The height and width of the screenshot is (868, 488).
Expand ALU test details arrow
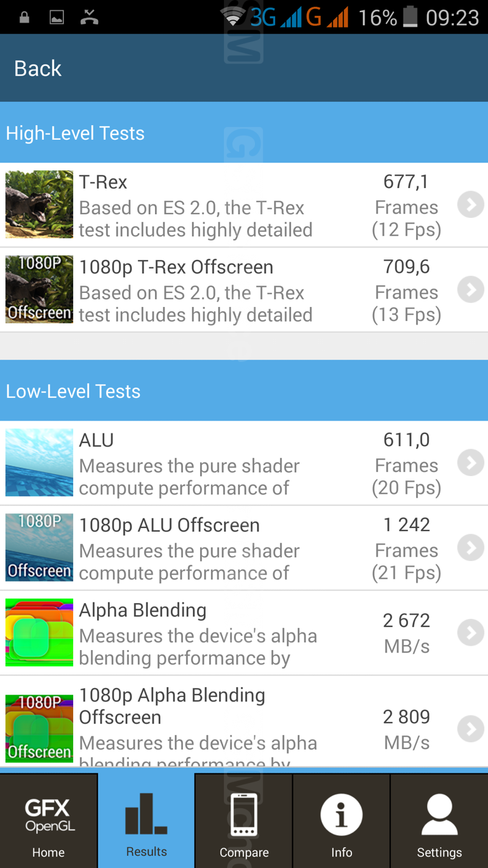coord(471,463)
